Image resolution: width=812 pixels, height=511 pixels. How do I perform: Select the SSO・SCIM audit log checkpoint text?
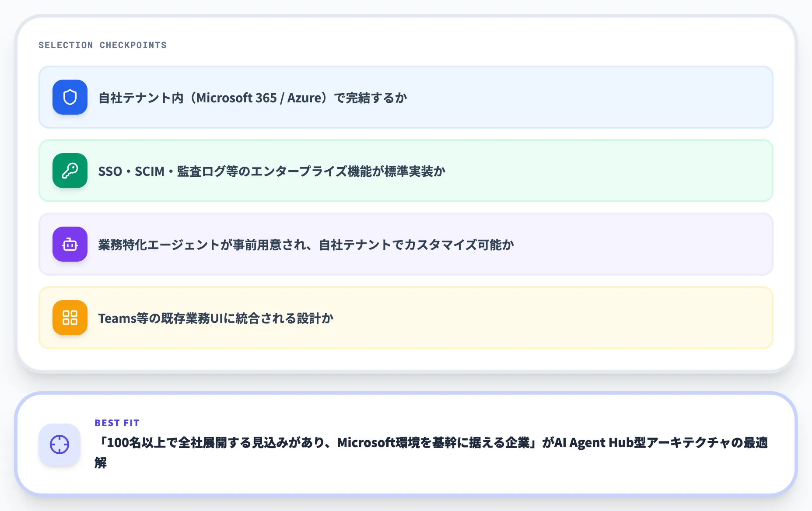point(272,171)
